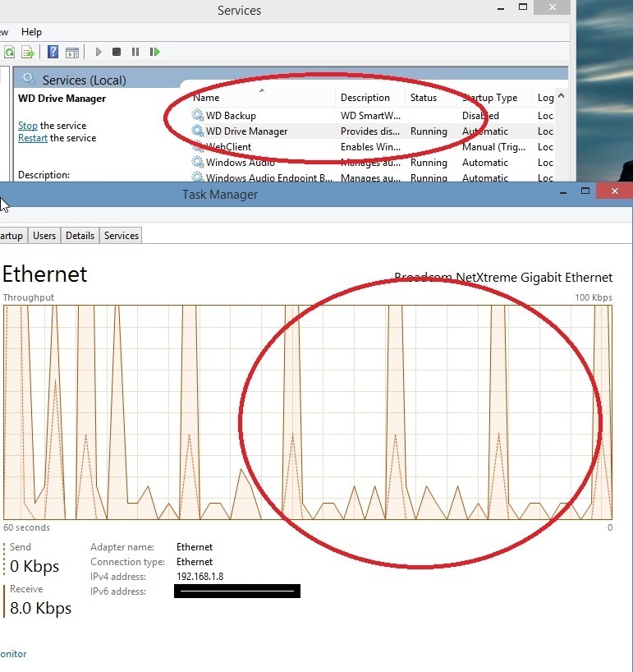This screenshot has width=633, height=672.
Task: Switch to the Users tab in Task Manager
Action: click(44, 235)
